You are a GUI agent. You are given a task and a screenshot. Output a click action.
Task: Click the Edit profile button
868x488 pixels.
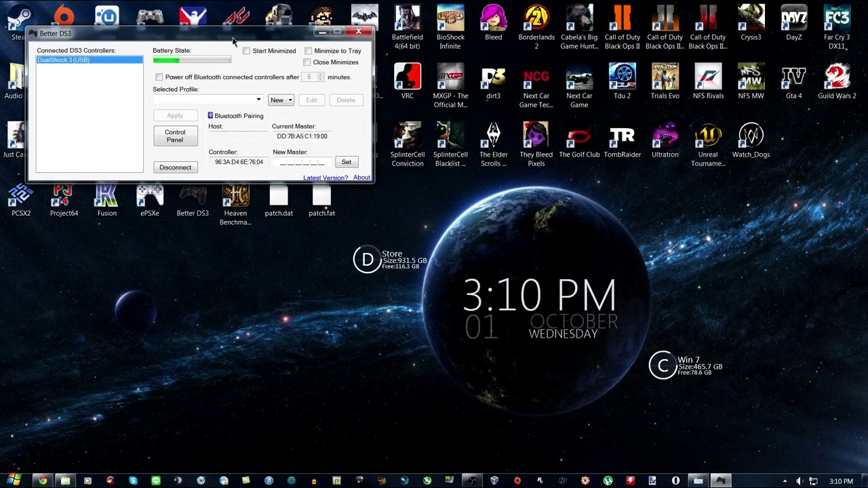point(311,100)
